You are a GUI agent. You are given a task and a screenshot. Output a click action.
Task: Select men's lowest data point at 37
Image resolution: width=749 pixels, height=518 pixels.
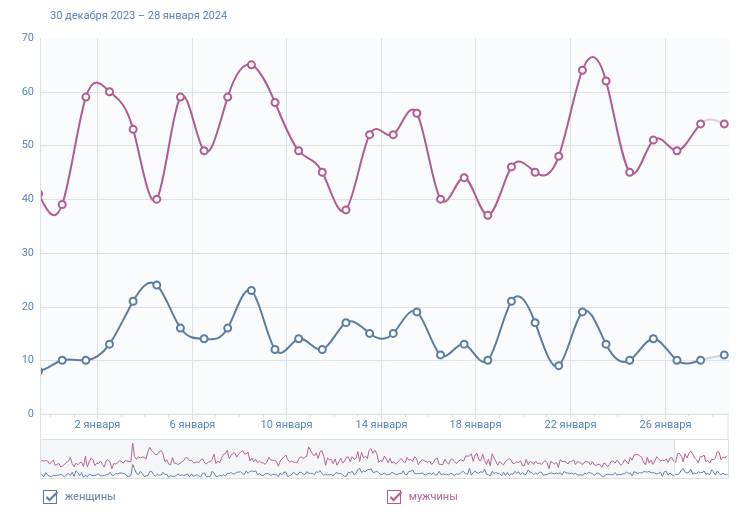[x=488, y=215]
